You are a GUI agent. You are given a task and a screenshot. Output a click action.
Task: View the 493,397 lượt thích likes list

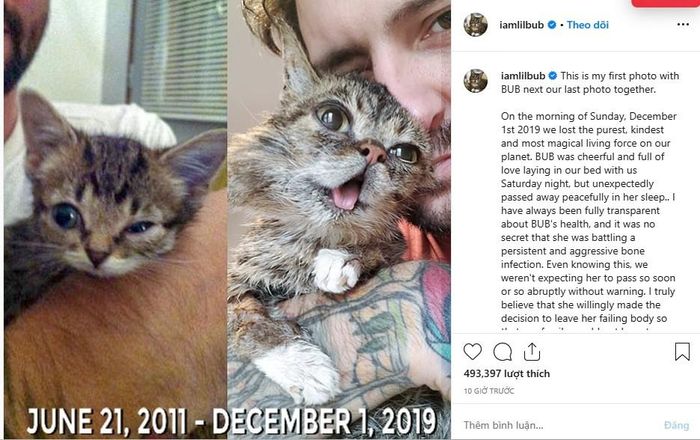point(507,374)
